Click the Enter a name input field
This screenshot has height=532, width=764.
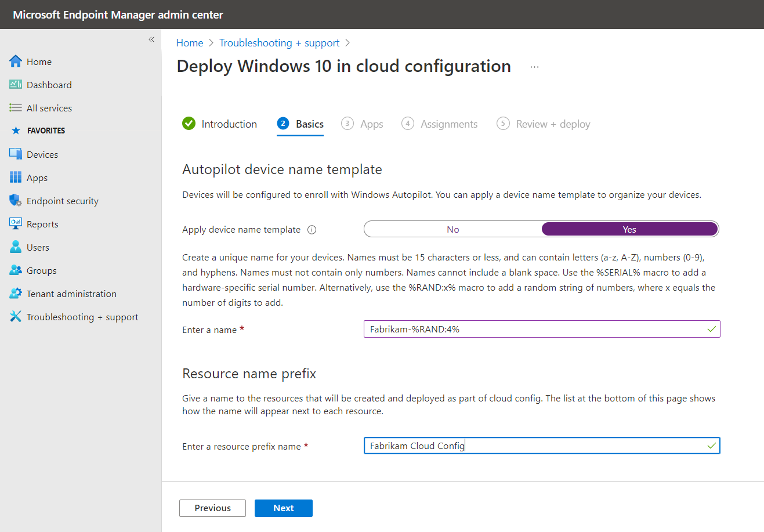(542, 329)
